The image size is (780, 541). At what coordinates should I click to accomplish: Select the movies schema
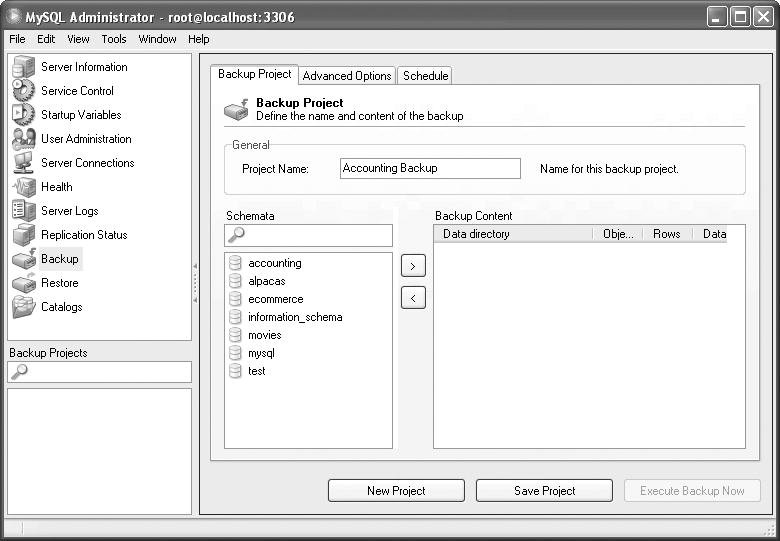(x=265, y=335)
